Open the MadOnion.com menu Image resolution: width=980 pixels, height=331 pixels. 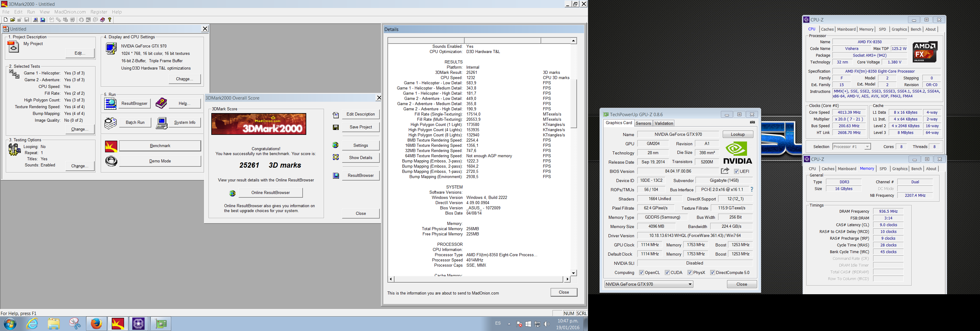(70, 12)
